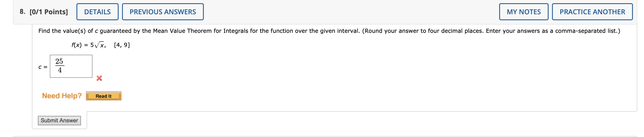Click the red X incorrect answer indicator
644x137 pixels.
(x=99, y=78)
